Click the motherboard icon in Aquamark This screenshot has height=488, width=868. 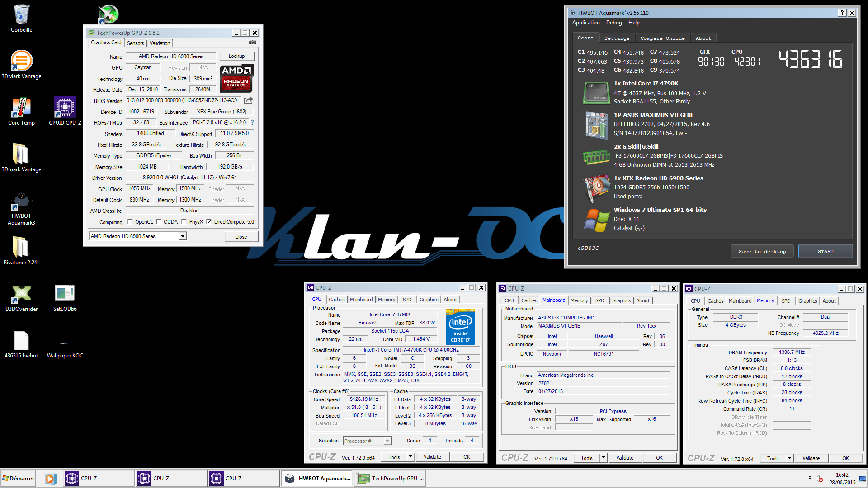[x=596, y=125]
